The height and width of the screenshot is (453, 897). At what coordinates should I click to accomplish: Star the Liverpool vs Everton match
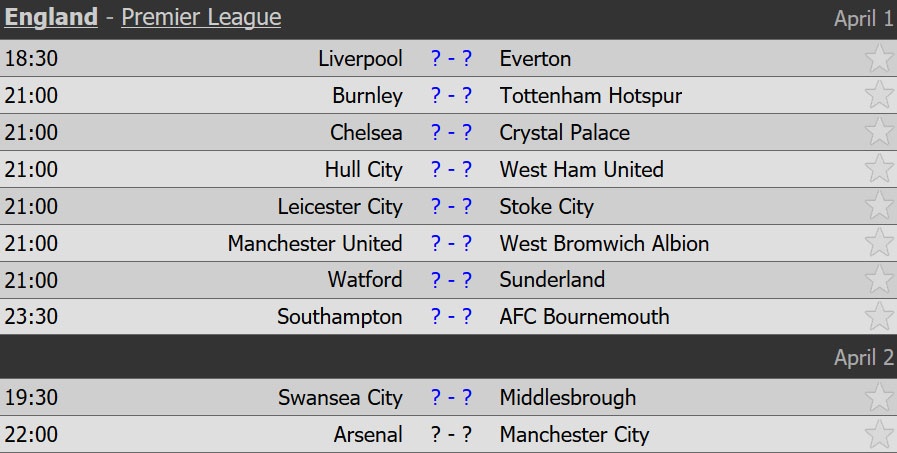(879, 58)
